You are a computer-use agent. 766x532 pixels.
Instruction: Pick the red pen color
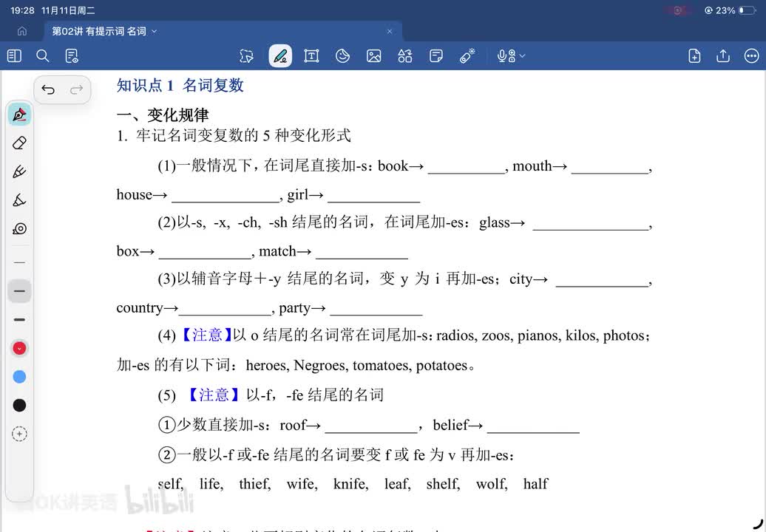[x=19, y=349]
